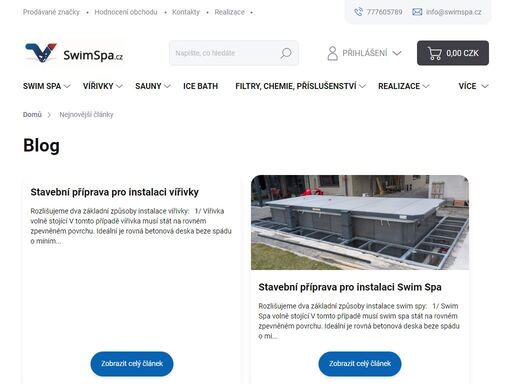This screenshot has height=384, width=512.
Task: Click 'Zobrazit celý článek' under Swim Spa article
Action: [360, 364]
